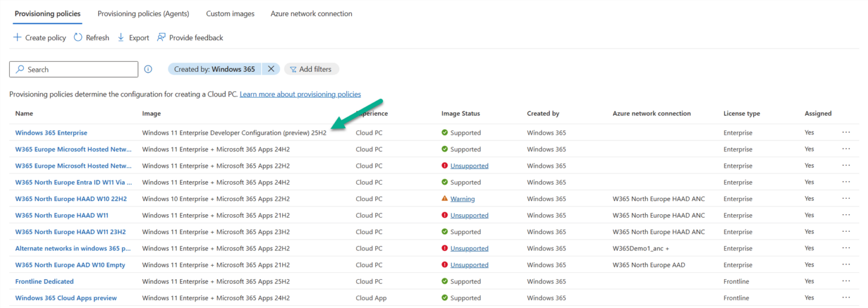Remove the Created by: Windows 365 filter
This screenshot has width=868, height=308.
[x=271, y=69]
